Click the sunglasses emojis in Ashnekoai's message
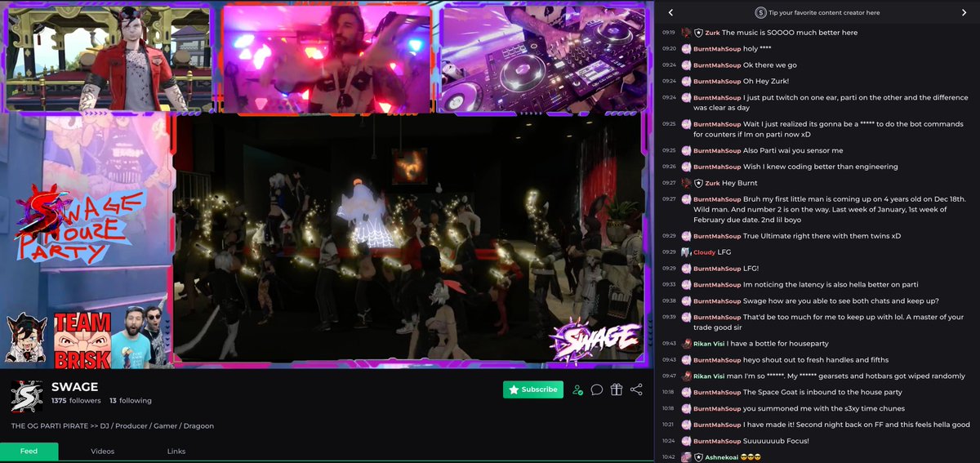 coord(751,457)
